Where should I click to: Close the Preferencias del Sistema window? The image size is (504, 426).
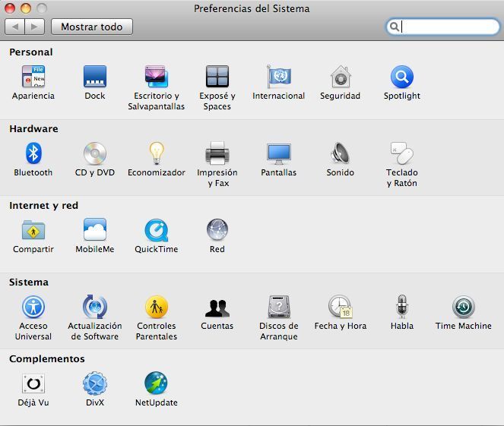(x=10, y=8)
